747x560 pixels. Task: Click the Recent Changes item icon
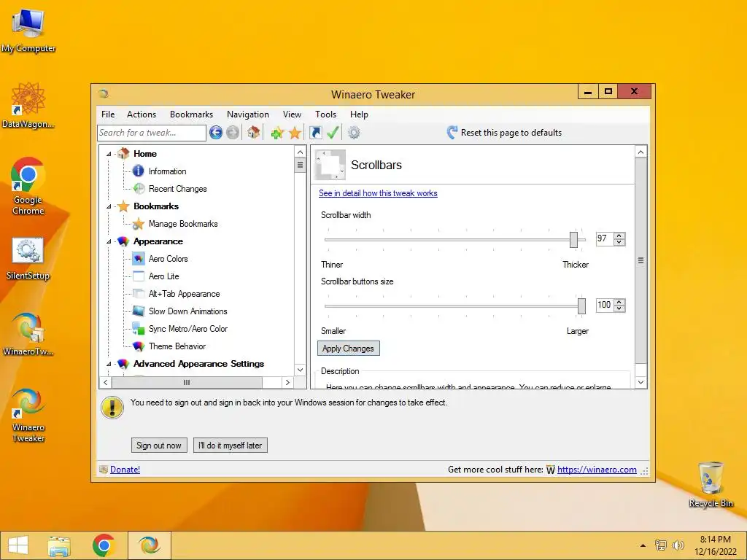[x=139, y=189]
